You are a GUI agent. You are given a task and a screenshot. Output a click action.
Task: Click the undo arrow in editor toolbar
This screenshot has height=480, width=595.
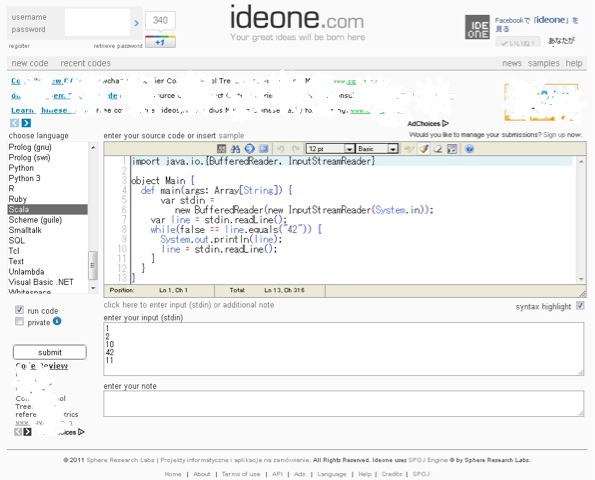281,149
